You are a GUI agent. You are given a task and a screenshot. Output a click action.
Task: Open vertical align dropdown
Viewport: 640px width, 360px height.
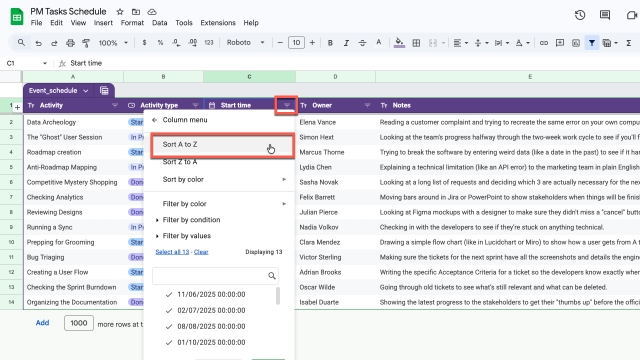(481, 43)
